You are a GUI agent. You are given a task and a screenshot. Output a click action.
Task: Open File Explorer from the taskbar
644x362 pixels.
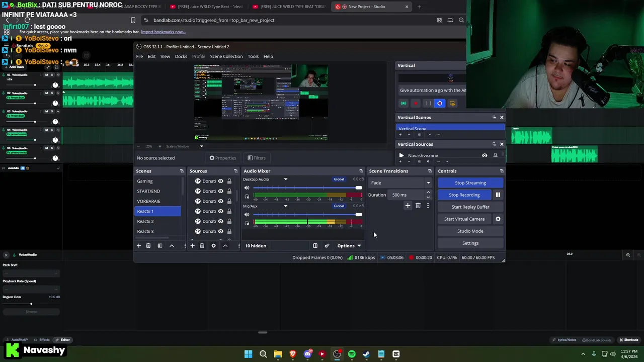point(278,354)
